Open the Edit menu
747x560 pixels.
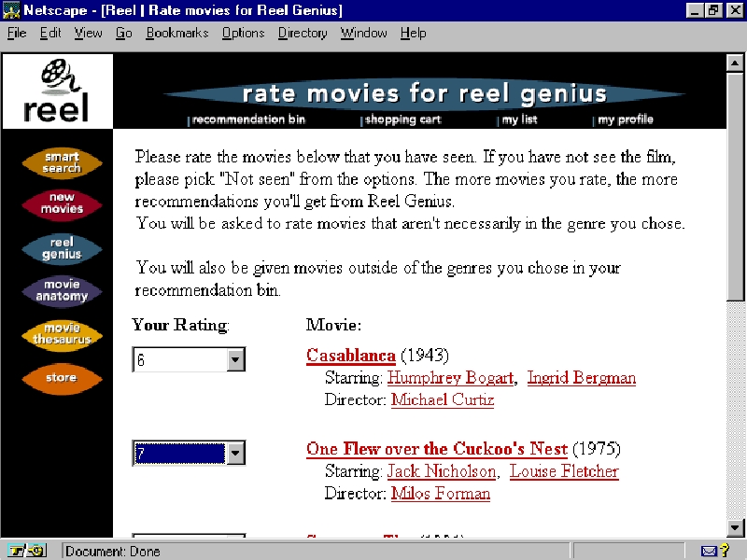coord(50,33)
